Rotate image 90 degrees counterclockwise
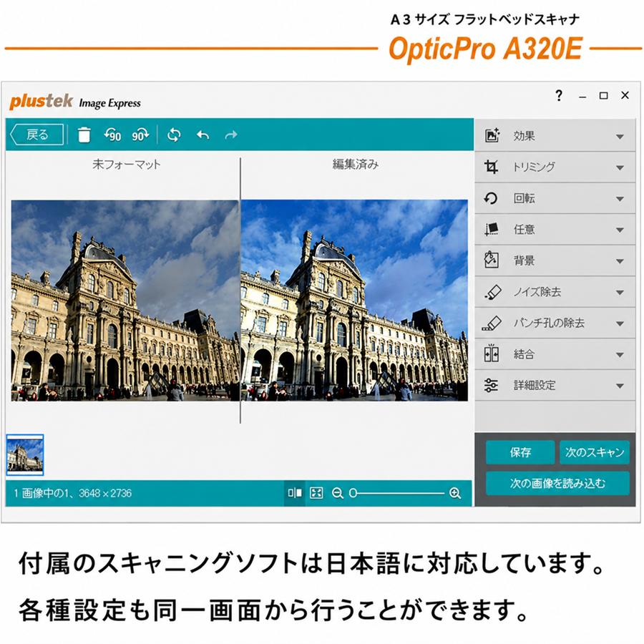Image resolution: width=644 pixels, height=644 pixels. pyautogui.click(x=112, y=135)
